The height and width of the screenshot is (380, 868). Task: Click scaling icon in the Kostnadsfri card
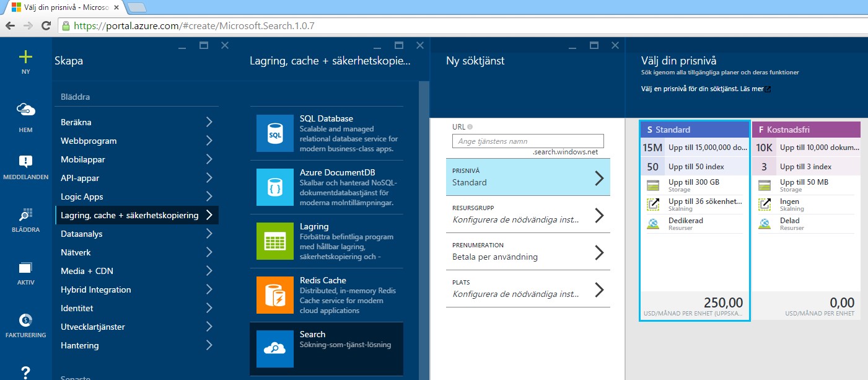765,205
